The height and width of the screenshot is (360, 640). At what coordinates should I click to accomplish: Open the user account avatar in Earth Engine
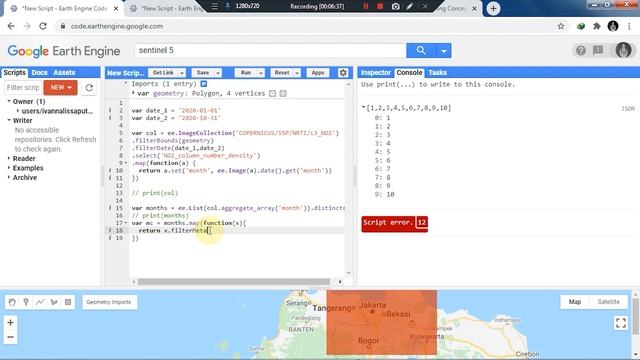point(623,50)
